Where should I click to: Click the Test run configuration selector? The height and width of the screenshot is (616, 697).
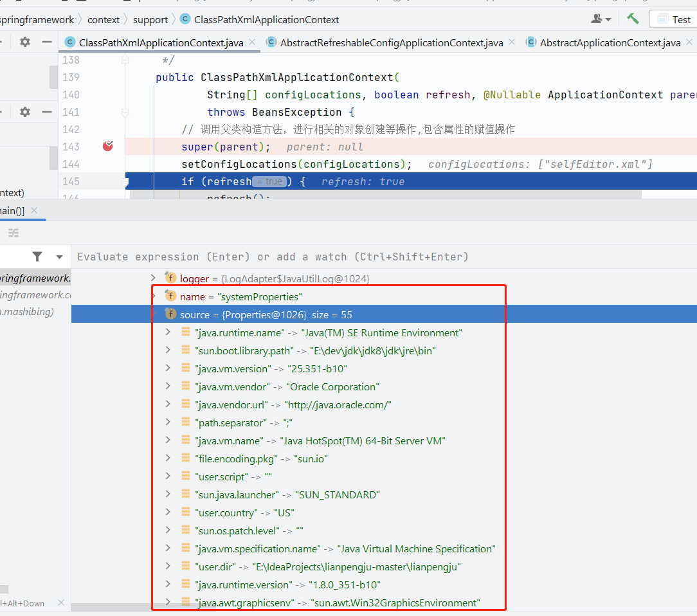pos(673,19)
